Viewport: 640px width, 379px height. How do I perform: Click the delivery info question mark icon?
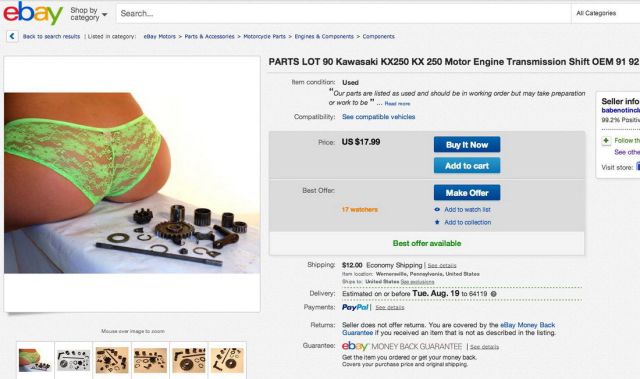click(x=493, y=294)
